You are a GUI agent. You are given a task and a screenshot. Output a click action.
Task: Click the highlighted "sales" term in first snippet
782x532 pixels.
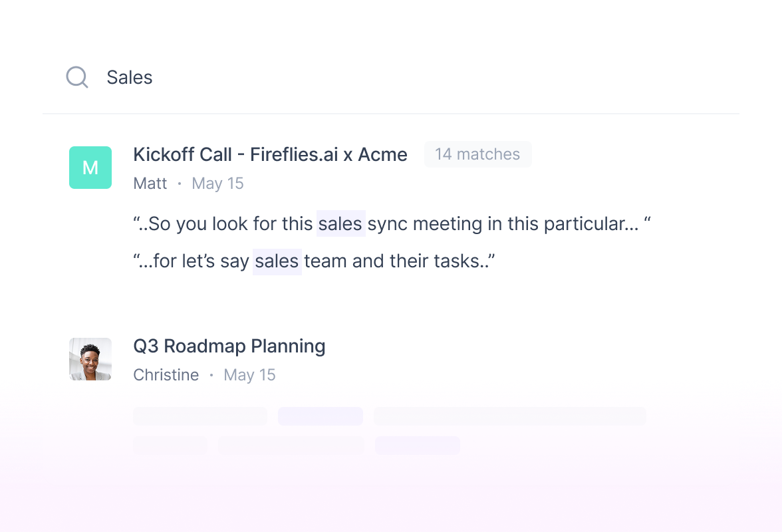(x=340, y=224)
